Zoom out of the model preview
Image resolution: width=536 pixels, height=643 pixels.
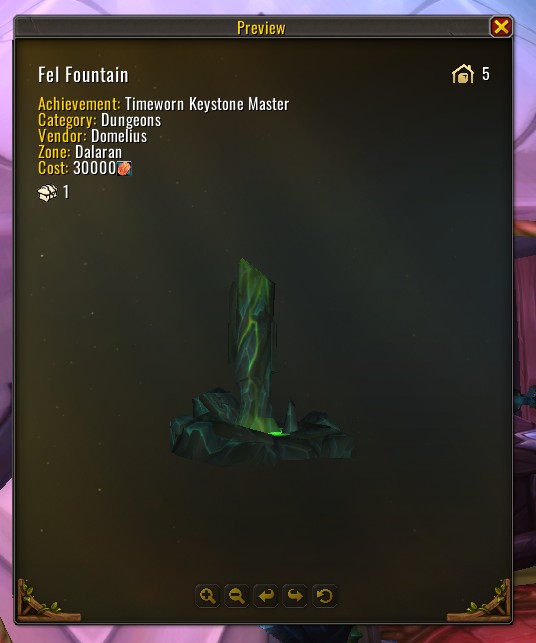tap(237, 595)
